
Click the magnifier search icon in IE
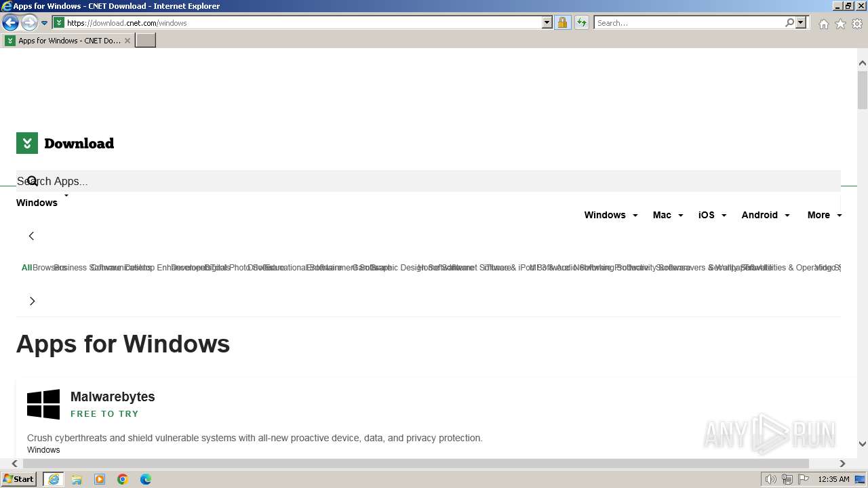tap(790, 22)
